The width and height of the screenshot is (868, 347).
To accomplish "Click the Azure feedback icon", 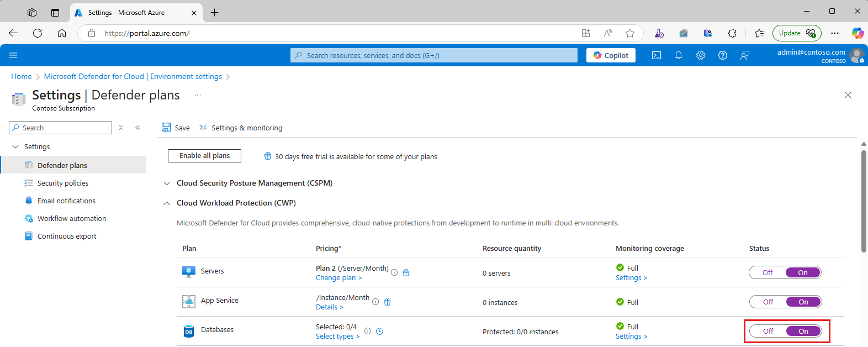I will click(745, 55).
